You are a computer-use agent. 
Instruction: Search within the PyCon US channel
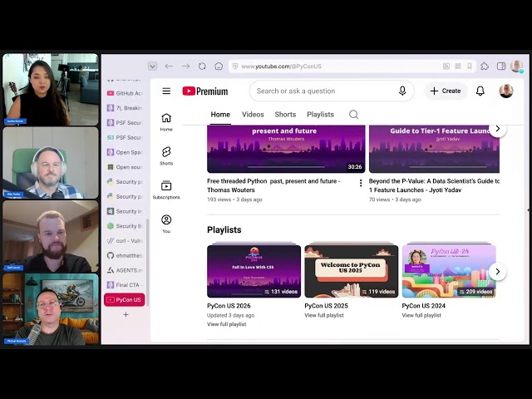click(x=353, y=115)
